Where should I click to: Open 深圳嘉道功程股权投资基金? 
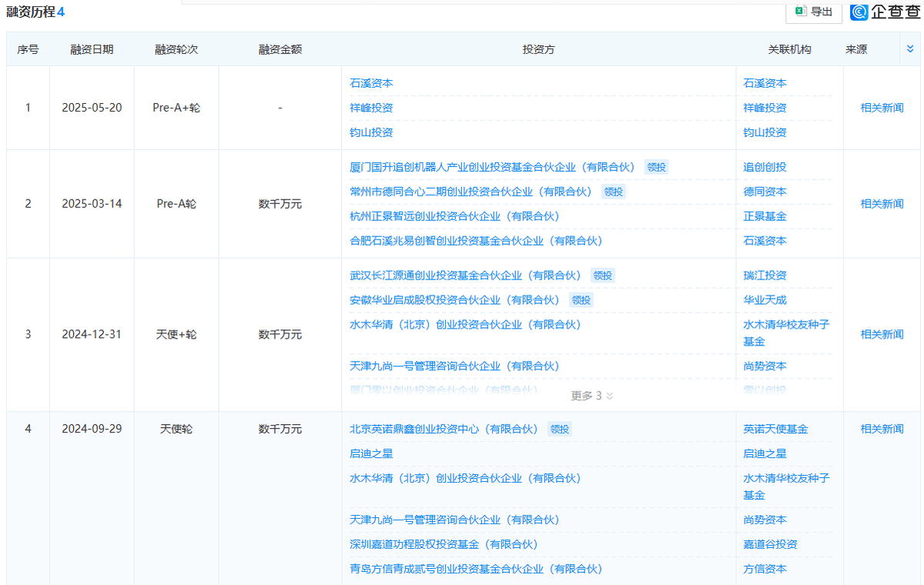(x=444, y=544)
